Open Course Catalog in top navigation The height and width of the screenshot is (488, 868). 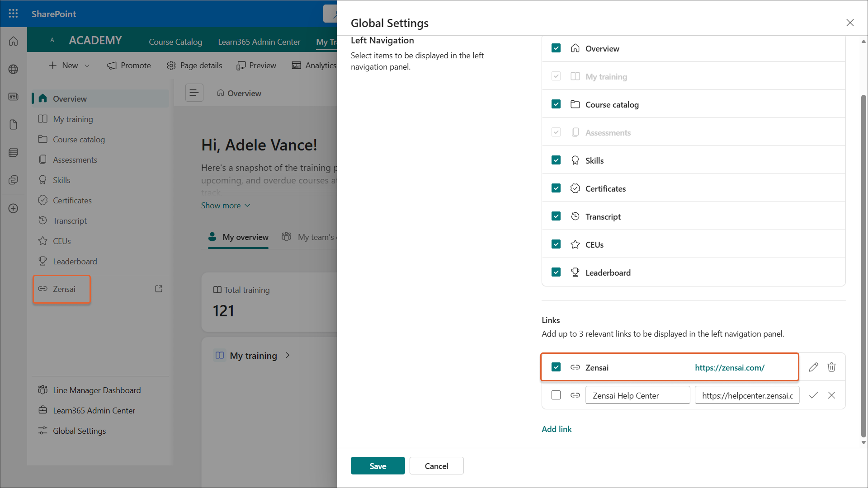175,42
